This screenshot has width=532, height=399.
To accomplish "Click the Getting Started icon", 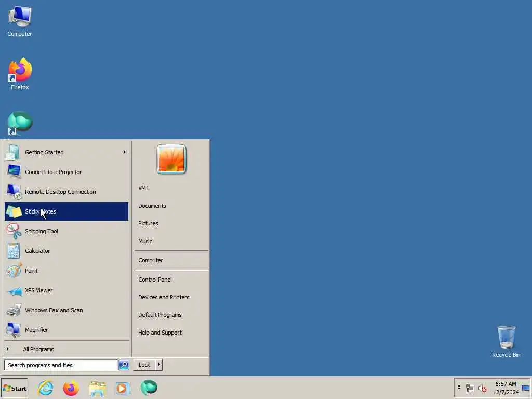I will pos(13,152).
